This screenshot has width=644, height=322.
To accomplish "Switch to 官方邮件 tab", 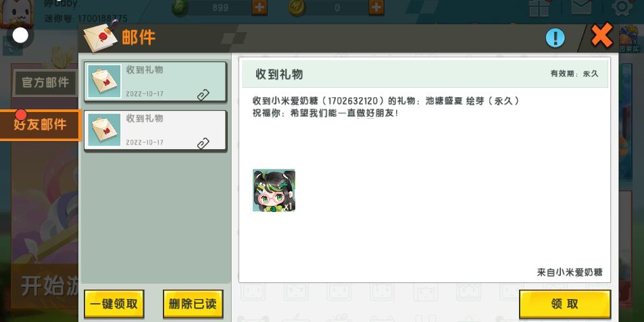I will click(x=45, y=83).
